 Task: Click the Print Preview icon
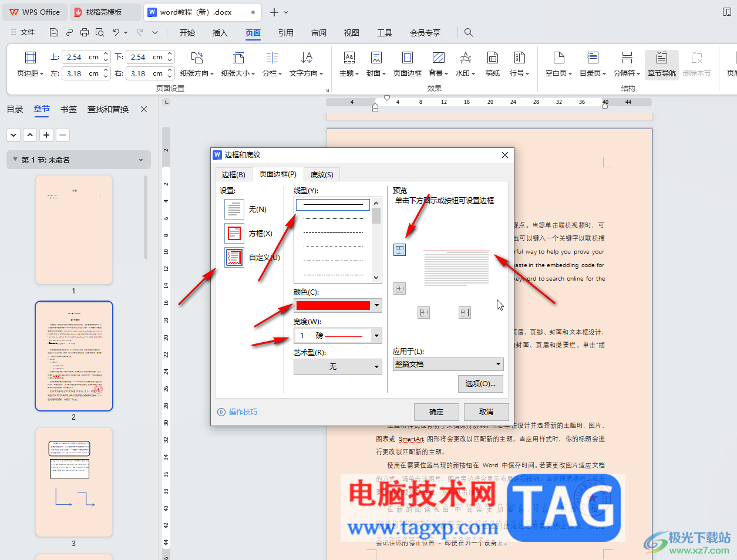click(x=99, y=32)
